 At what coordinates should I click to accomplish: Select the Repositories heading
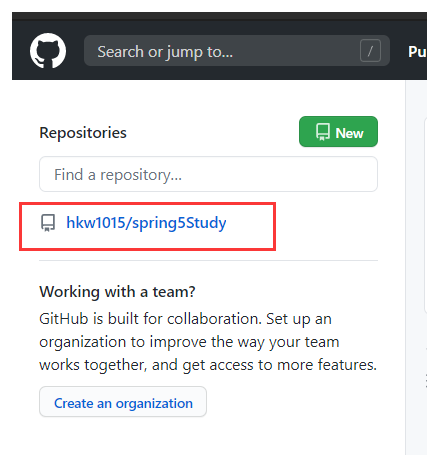(83, 133)
